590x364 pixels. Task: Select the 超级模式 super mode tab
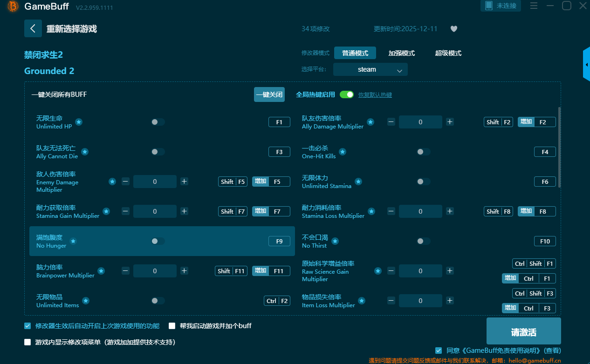[x=448, y=53]
